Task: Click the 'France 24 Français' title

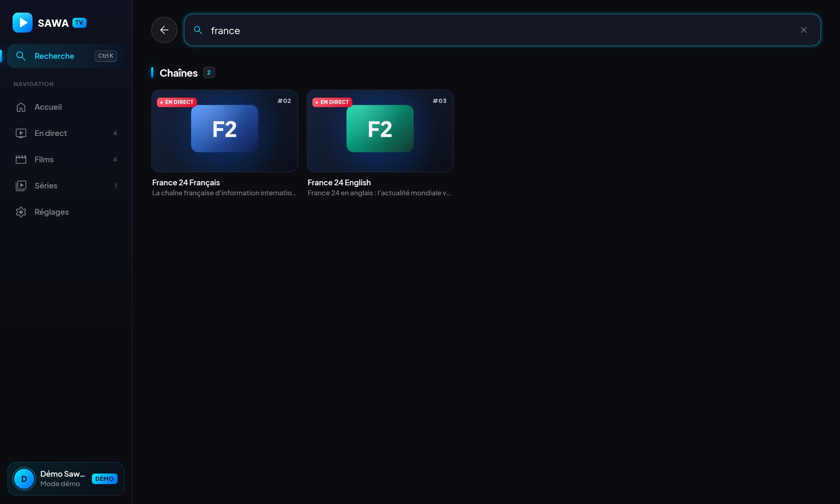Action: [186, 182]
